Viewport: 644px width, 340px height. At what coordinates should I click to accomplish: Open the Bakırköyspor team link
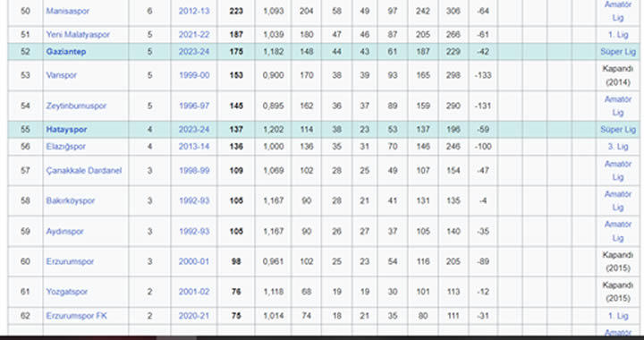[71, 200]
